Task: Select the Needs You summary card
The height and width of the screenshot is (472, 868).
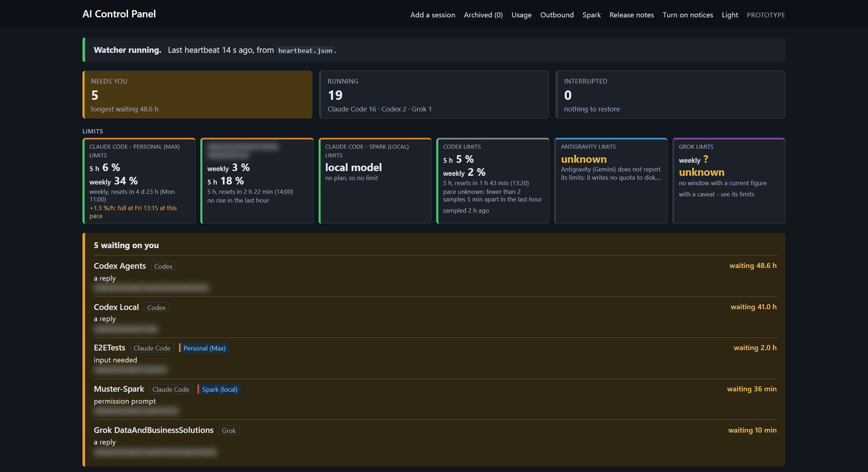Action: click(197, 95)
